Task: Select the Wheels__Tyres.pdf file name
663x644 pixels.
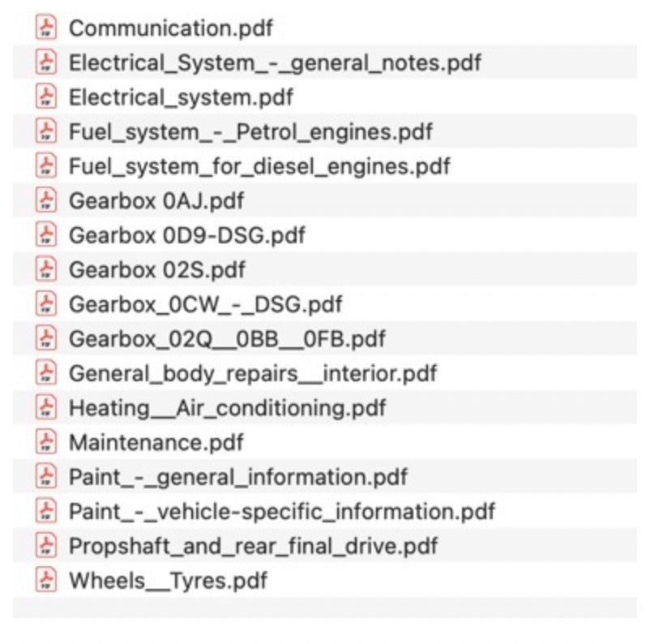Action: (x=168, y=580)
